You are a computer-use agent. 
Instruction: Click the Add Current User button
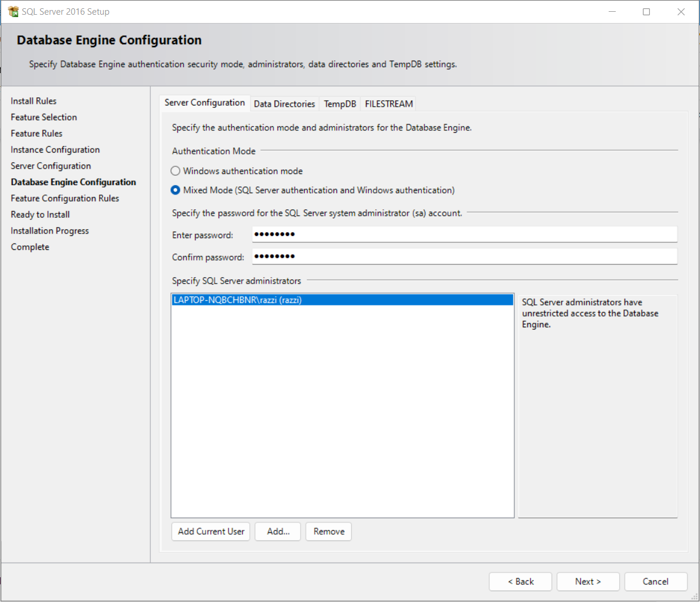(x=211, y=531)
